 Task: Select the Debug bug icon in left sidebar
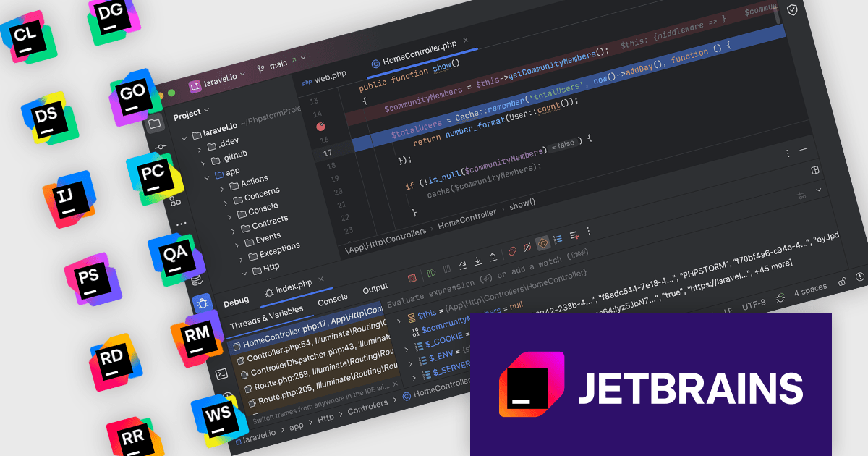[204, 303]
